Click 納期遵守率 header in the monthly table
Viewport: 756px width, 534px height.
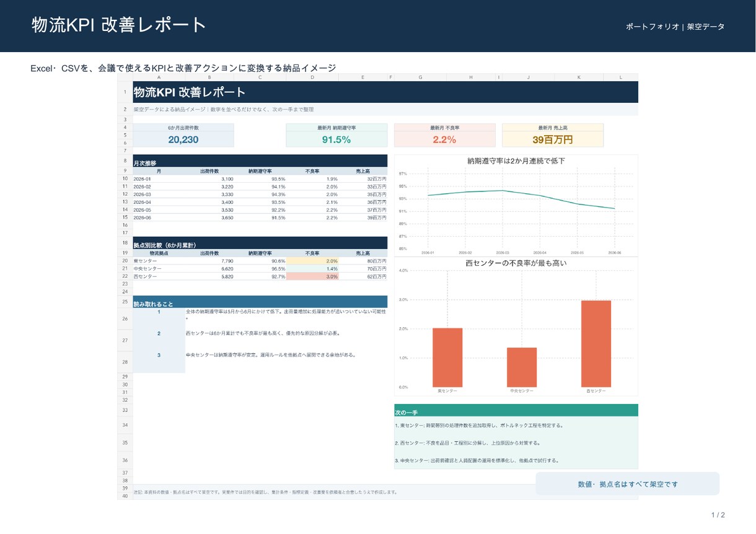[260, 171]
